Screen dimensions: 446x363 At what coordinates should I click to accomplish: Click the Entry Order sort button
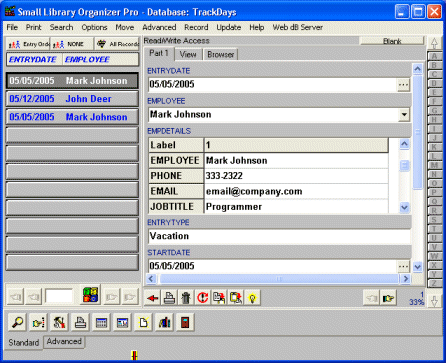[x=28, y=44]
